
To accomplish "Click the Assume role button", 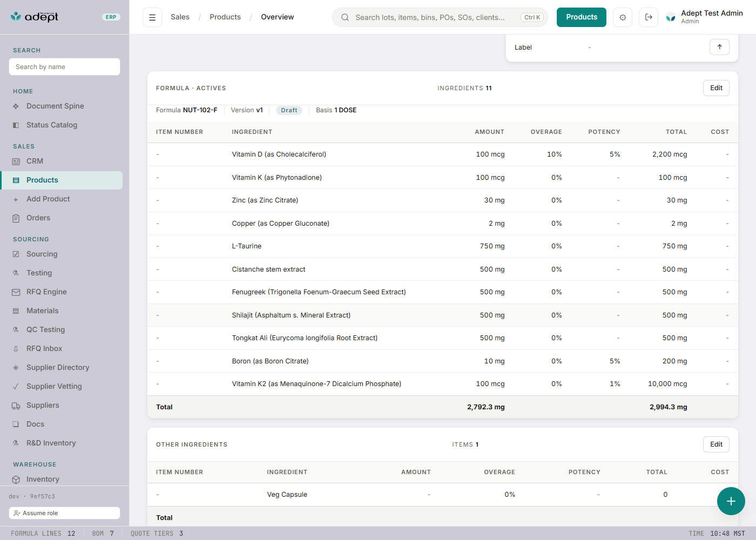I will 64,513.
